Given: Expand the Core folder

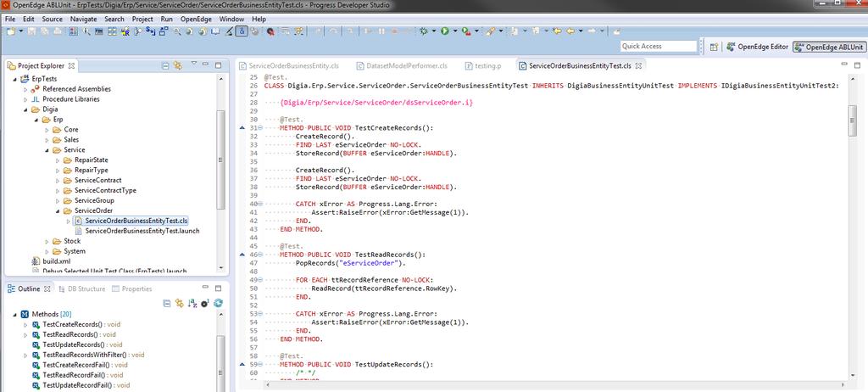Looking at the screenshot, I should point(47,130).
